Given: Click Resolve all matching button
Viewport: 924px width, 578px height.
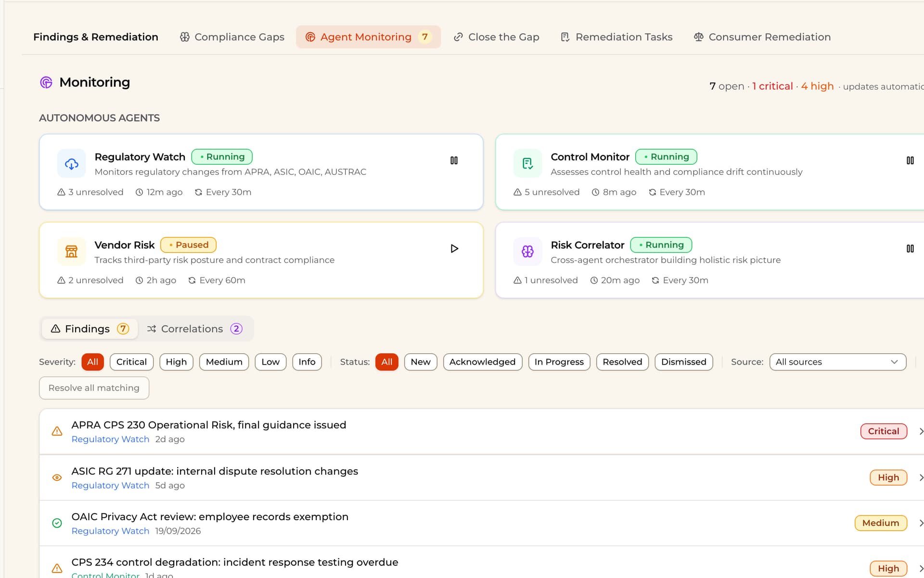Looking at the screenshot, I should pos(94,388).
